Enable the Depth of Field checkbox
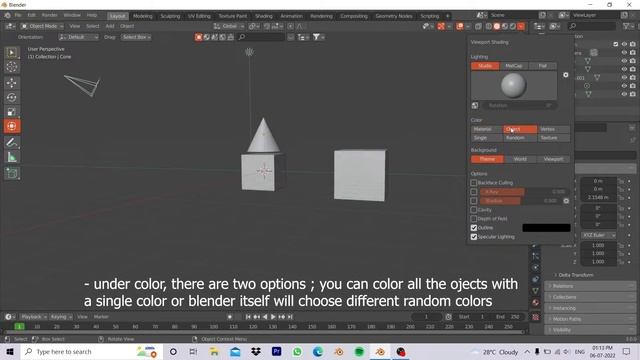Image resolution: width=640 pixels, height=360 pixels. [474, 219]
